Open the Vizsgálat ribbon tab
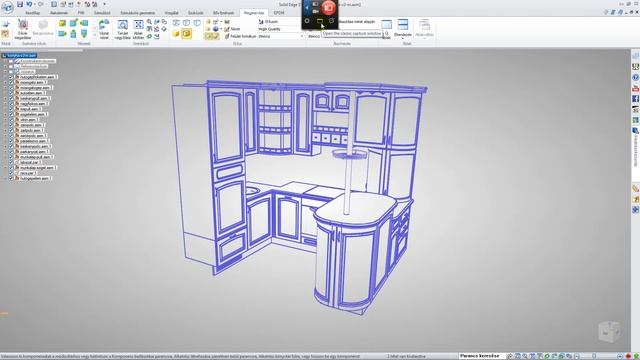 pyautogui.click(x=171, y=13)
